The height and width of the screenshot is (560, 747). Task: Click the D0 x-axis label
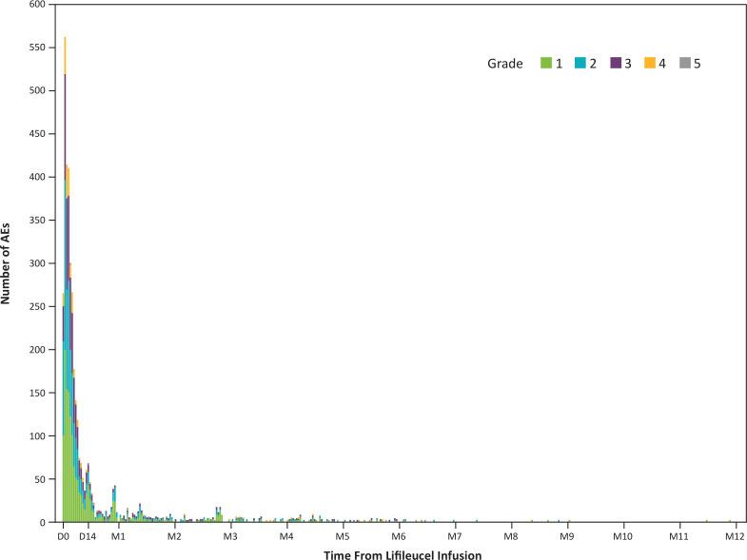[63, 536]
